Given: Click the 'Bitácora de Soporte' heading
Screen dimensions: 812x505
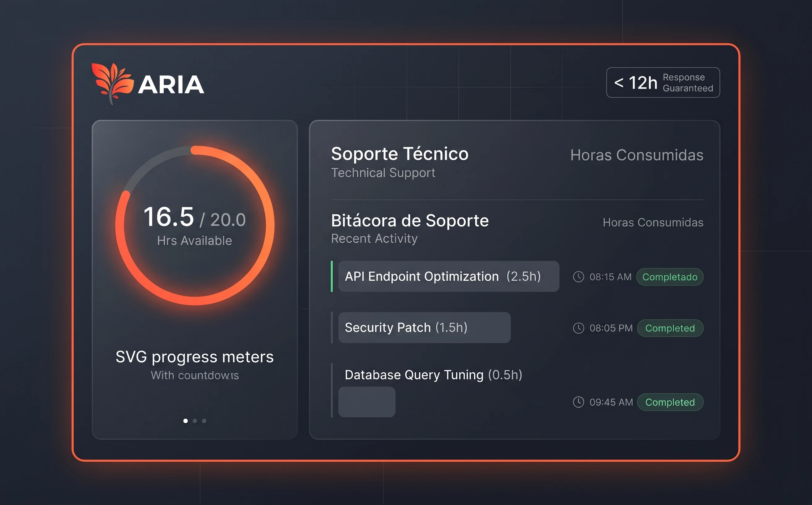Looking at the screenshot, I should point(410,221).
